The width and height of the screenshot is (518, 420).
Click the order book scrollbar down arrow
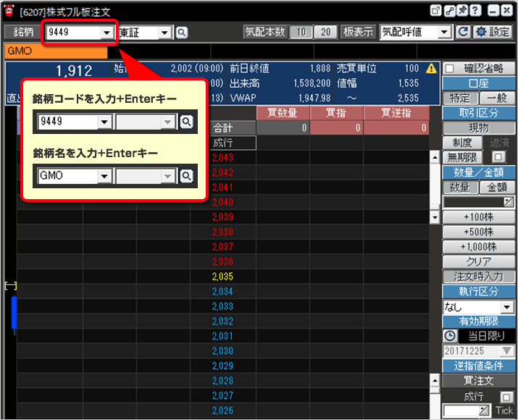[x=435, y=217]
